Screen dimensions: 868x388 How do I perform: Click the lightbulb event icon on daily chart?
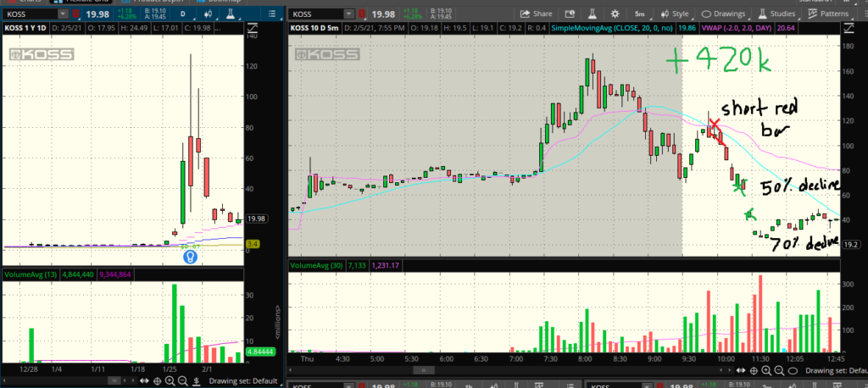(x=191, y=257)
